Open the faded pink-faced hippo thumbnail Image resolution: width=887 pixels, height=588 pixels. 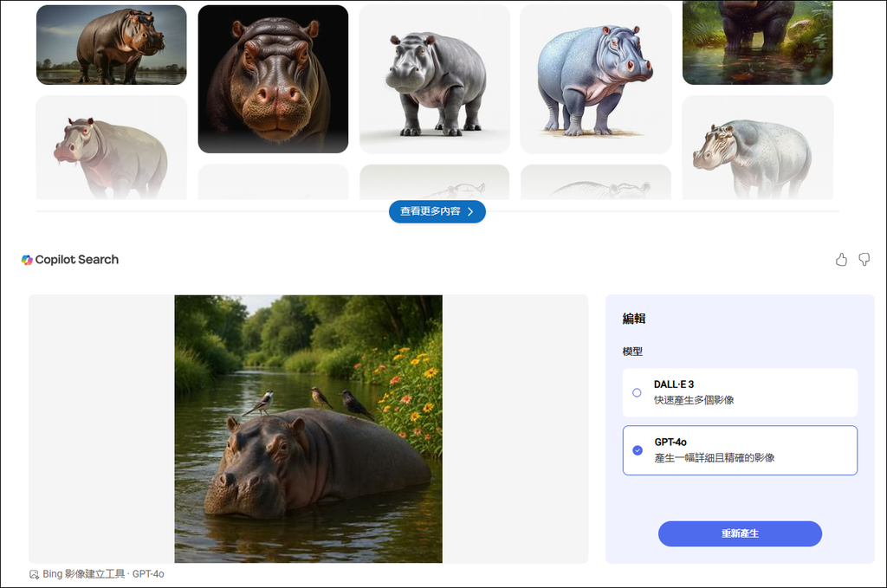[111, 147]
